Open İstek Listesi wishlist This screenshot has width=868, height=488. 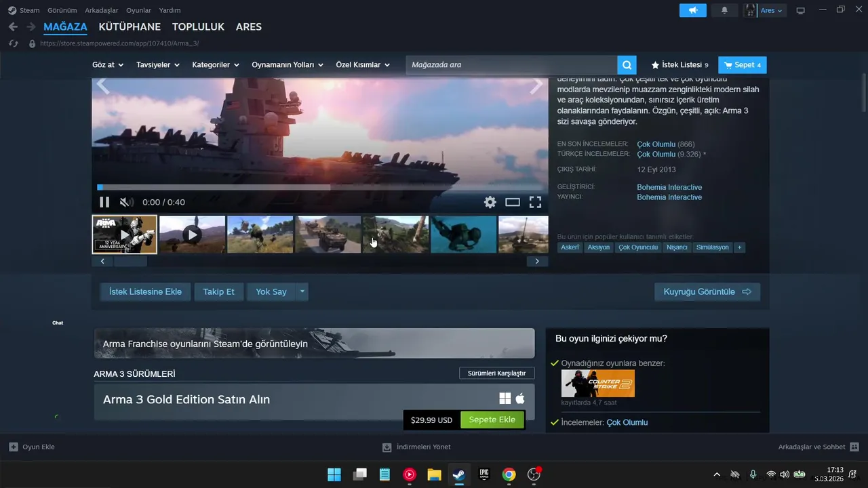click(x=679, y=65)
